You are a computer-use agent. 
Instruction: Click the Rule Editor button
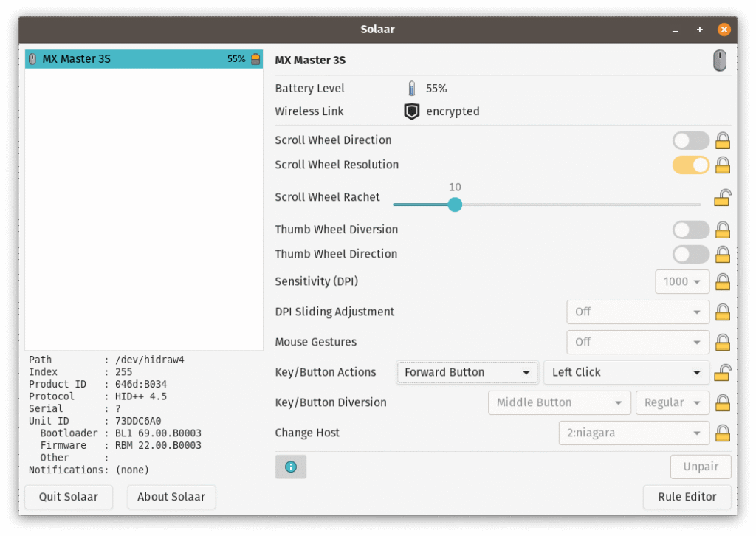pyautogui.click(x=687, y=497)
